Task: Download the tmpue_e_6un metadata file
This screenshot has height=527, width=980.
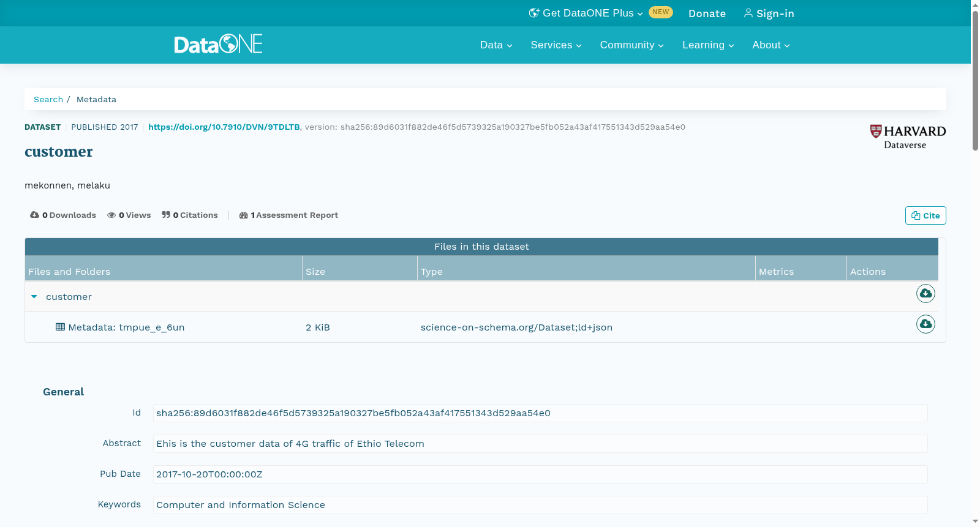Action: pos(925,324)
